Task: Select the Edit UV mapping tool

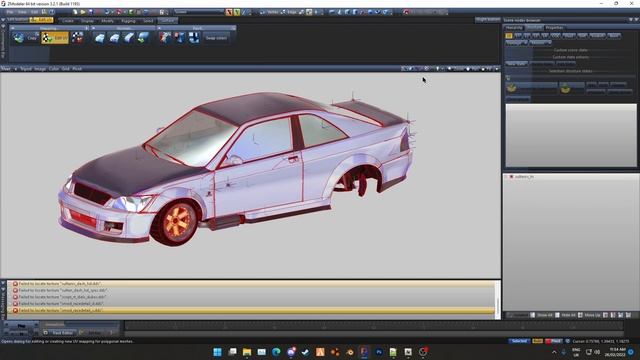Action: click(55, 38)
